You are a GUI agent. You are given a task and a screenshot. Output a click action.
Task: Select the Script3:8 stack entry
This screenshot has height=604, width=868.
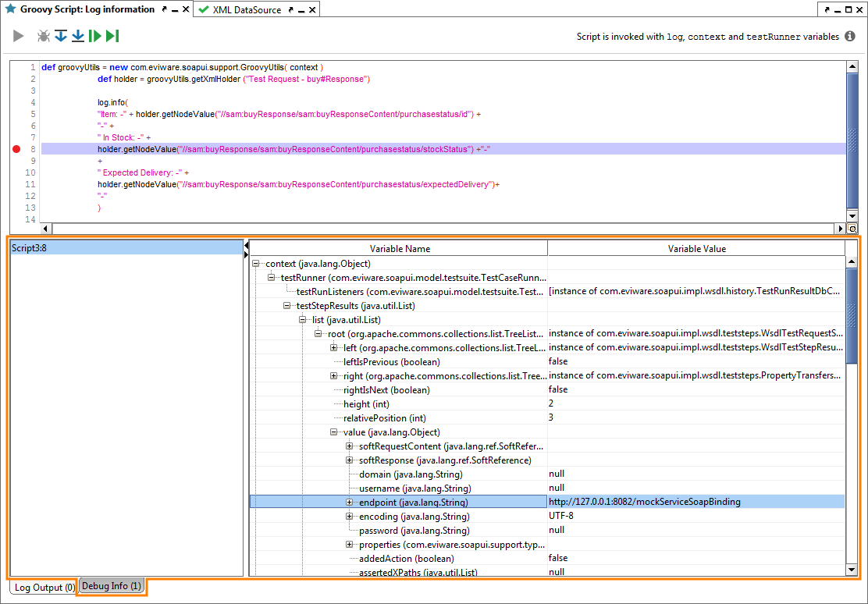pos(126,248)
